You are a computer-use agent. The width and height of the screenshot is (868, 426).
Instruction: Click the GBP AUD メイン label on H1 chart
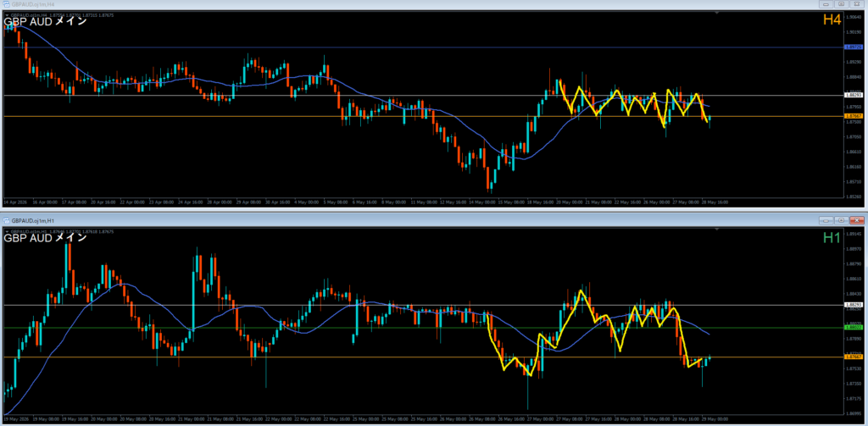(46, 239)
